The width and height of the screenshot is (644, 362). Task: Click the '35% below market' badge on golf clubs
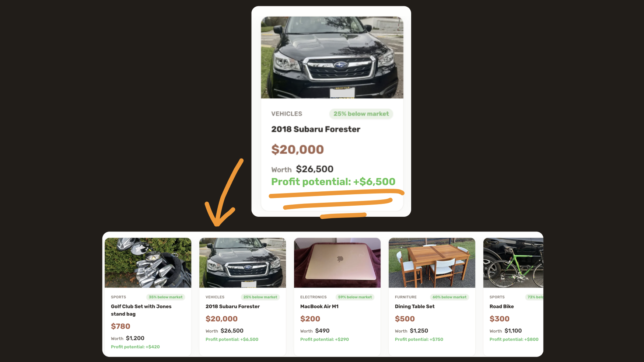(166, 297)
